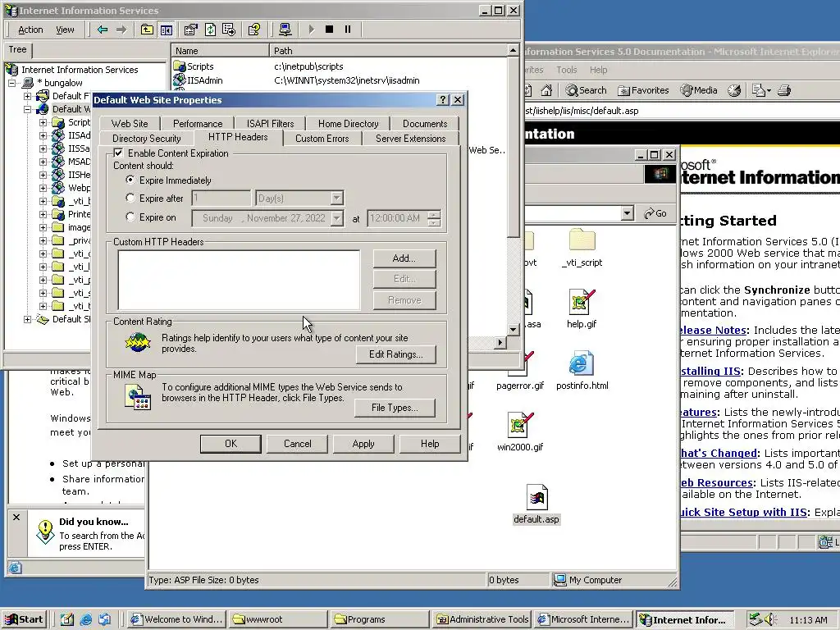Click the Forward arrow in IIS toolbar

tap(121, 30)
